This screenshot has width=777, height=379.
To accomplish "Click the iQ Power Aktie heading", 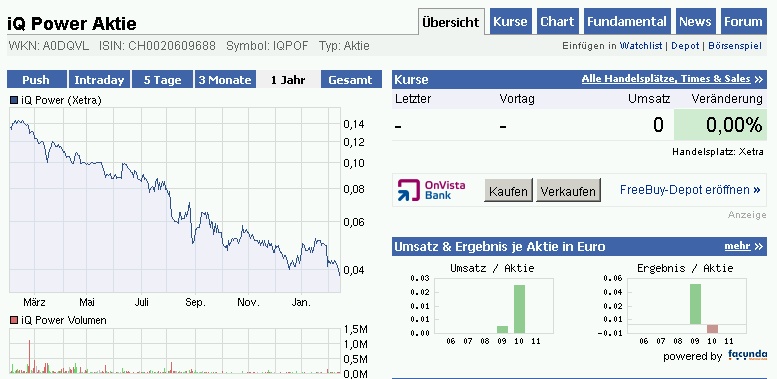I will 72,23.
